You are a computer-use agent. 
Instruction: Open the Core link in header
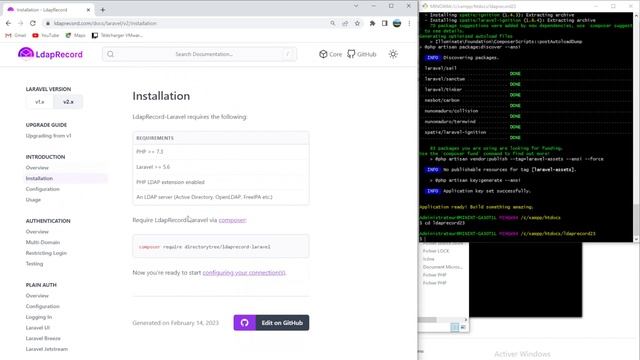tap(331, 54)
